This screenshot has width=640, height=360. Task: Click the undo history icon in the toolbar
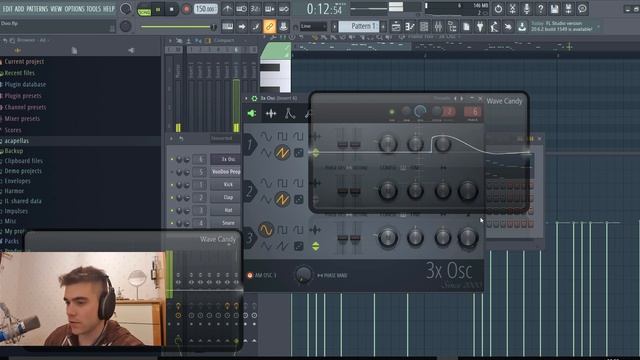click(498, 9)
